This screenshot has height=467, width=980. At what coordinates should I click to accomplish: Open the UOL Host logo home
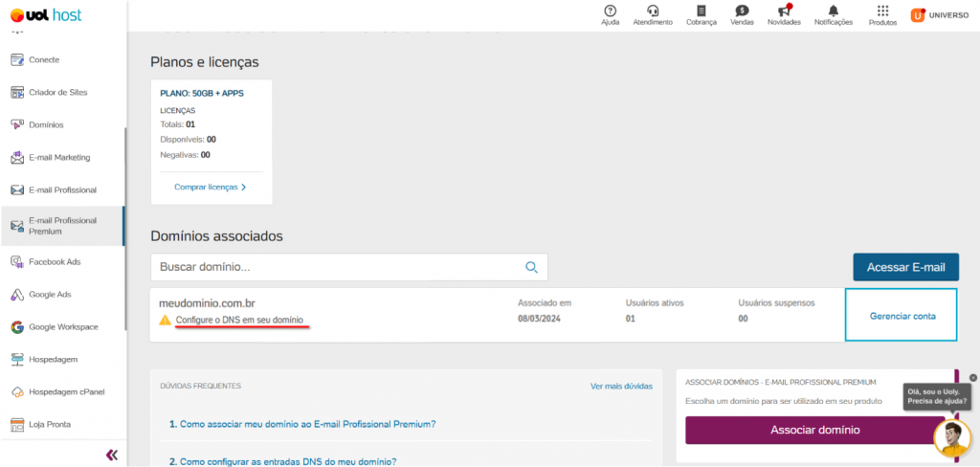coord(46,15)
